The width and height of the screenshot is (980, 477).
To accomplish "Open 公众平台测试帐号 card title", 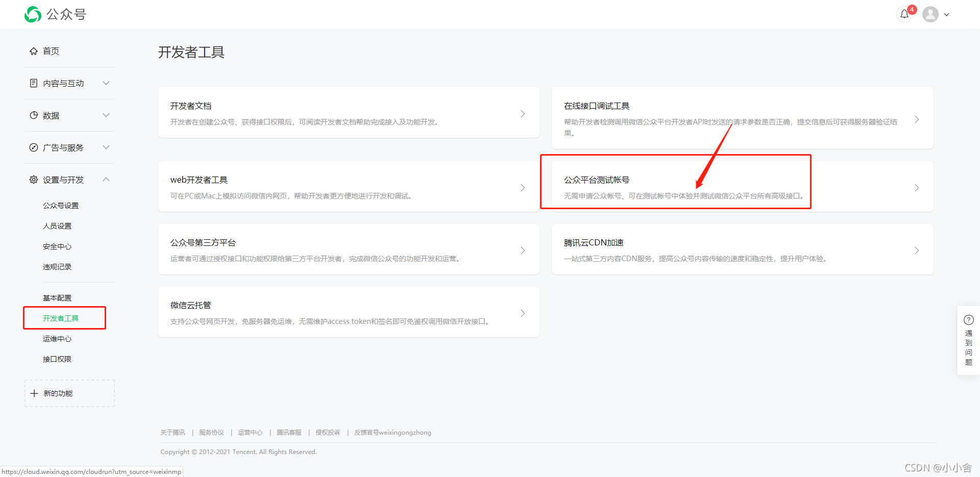I will 597,180.
